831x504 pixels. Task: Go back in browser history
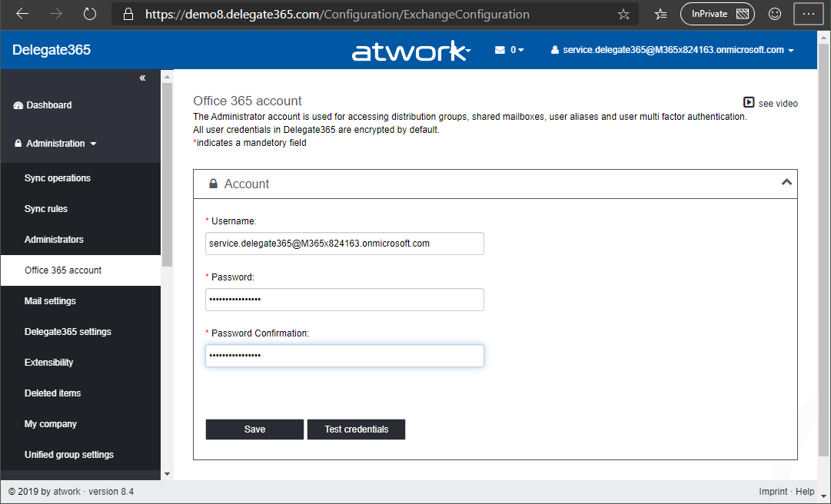(x=22, y=15)
